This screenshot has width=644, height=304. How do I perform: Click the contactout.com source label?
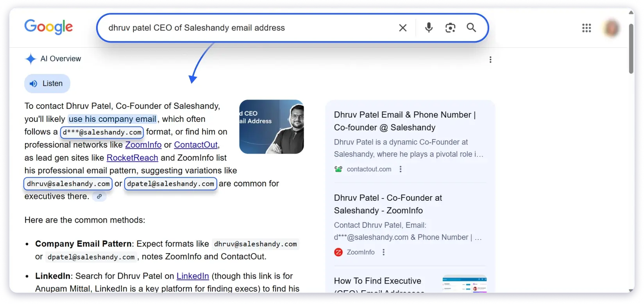coord(369,169)
